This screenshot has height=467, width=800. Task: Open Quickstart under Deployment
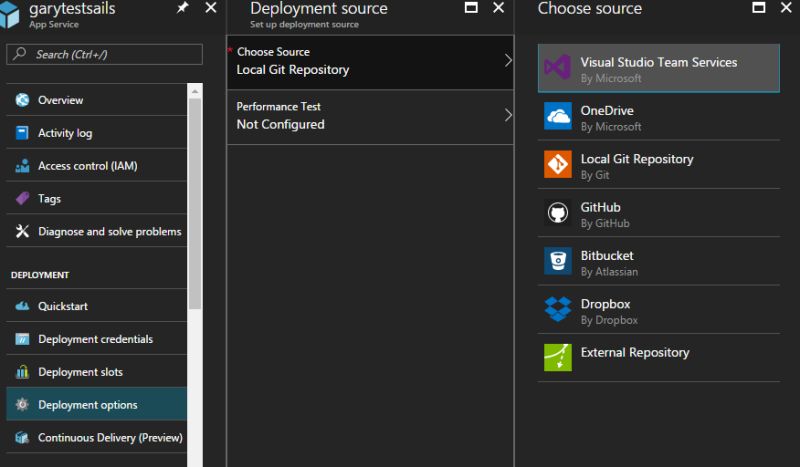click(x=96, y=306)
